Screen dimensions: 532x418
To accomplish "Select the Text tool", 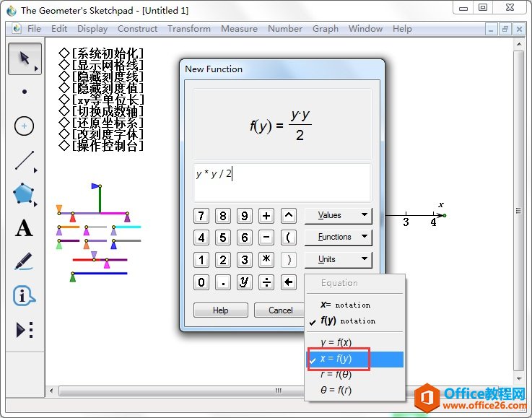I will 24,227.
